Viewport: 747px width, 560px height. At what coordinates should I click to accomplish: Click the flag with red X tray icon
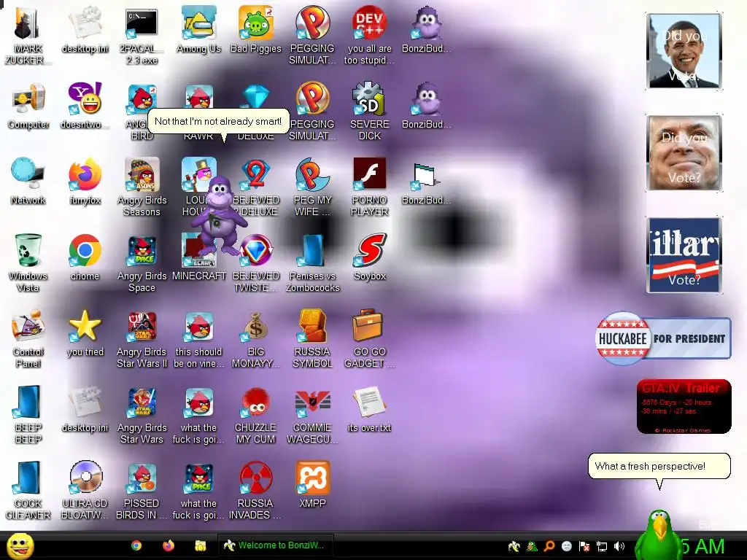(x=584, y=546)
